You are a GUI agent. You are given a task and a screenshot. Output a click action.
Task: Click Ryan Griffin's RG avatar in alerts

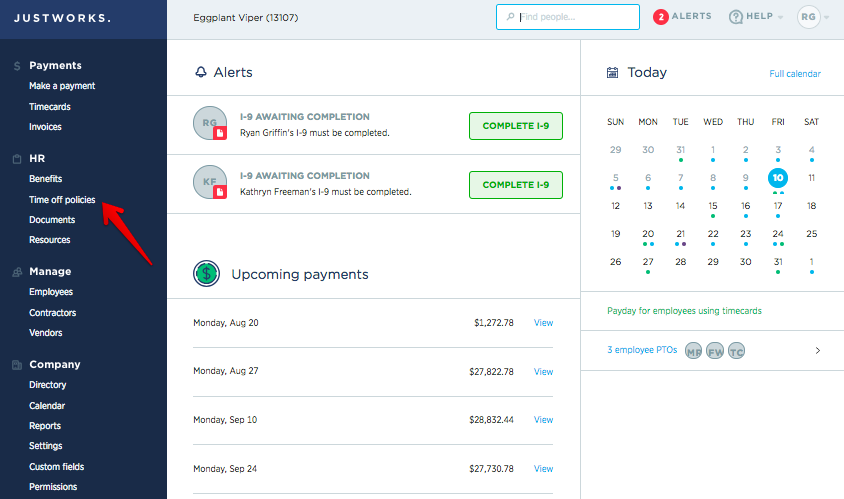(x=210, y=123)
